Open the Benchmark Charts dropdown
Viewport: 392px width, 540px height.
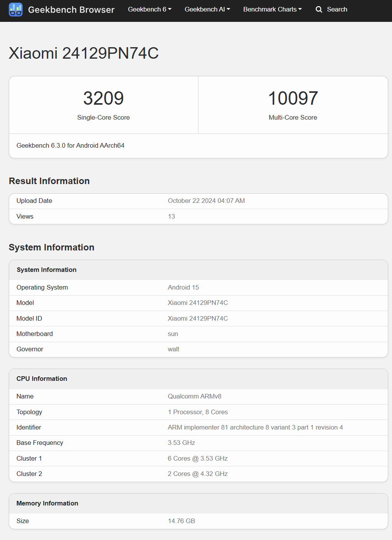pyautogui.click(x=272, y=9)
